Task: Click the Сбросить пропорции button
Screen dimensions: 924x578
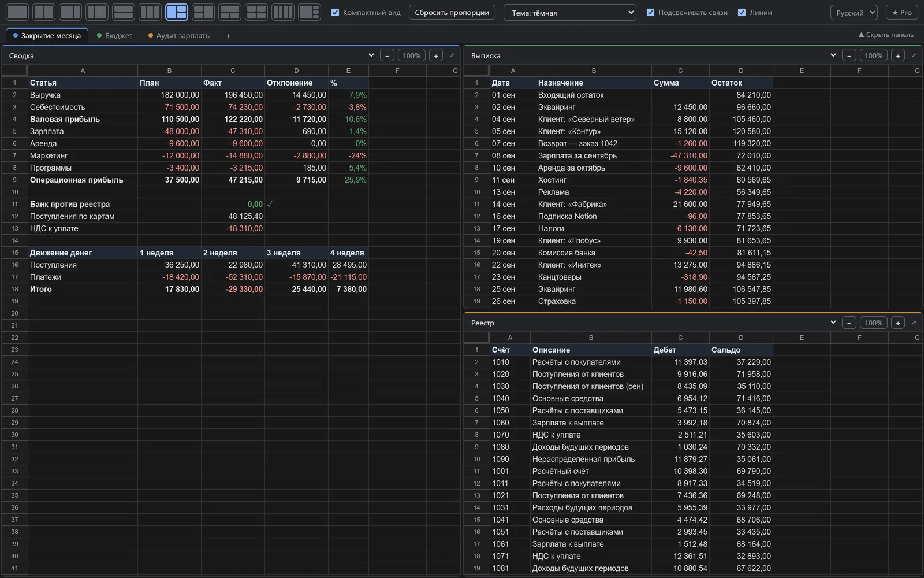Action: (452, 12)
